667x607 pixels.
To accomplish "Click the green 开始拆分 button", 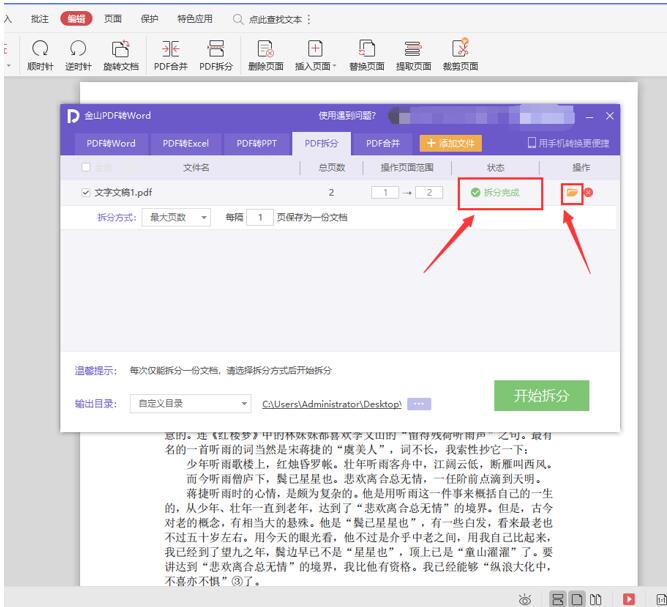I will click(x=542, y=396).
